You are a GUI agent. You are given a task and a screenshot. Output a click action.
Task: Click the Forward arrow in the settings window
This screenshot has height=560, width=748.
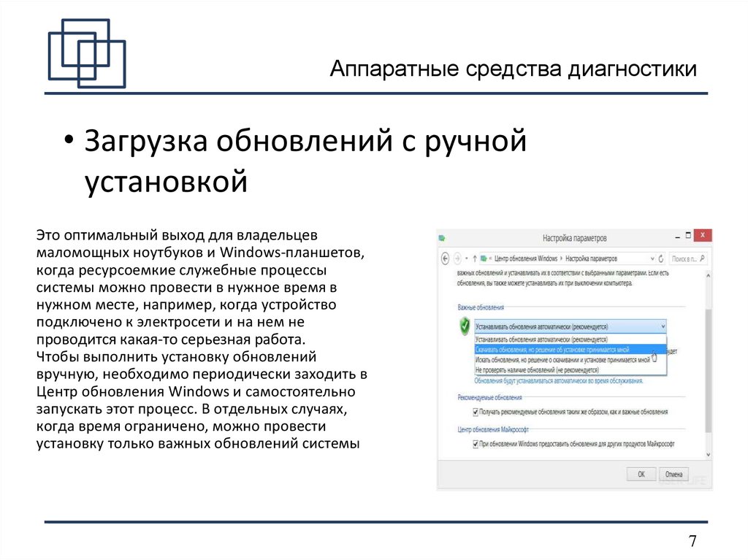457,258
